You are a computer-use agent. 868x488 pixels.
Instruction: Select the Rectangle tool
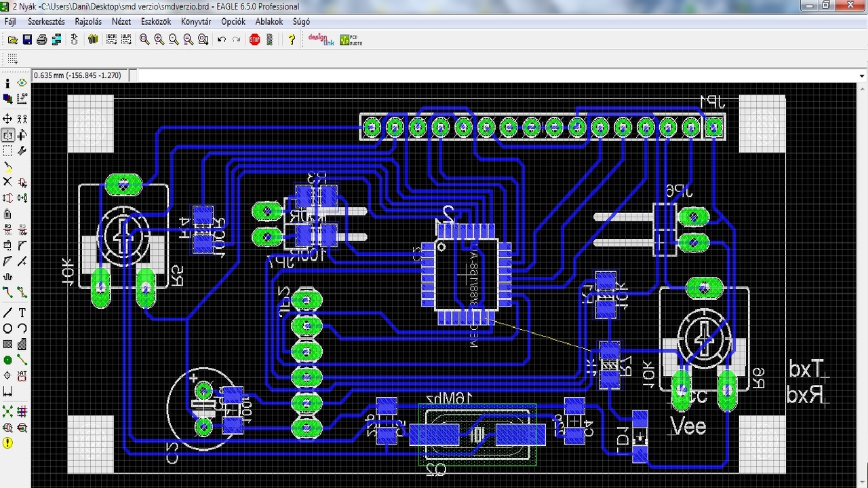7,344
